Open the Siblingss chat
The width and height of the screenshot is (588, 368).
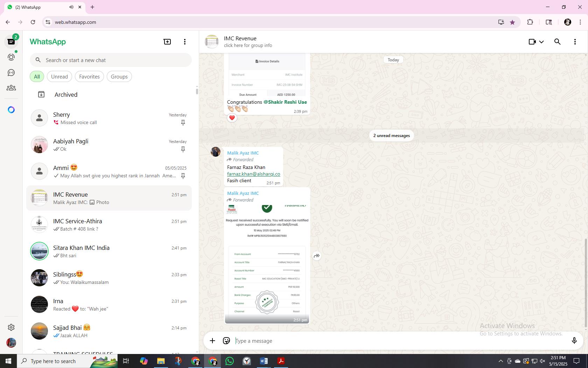point(109,278)
